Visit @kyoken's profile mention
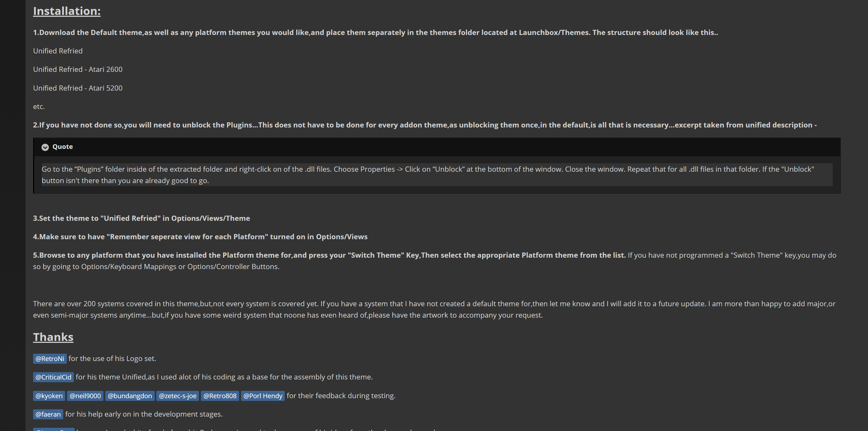Viewport: 868px width, 431px height. pyautogui.click(x=49, y=396)
